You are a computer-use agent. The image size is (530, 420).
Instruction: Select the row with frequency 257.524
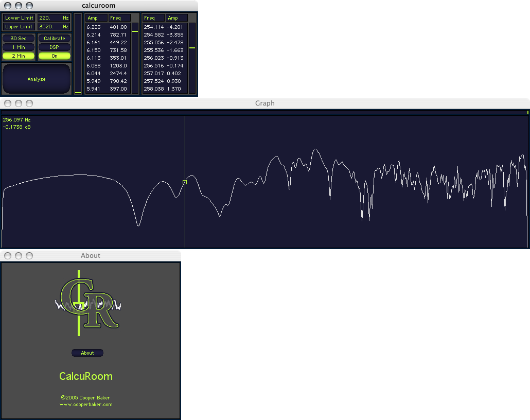(165, 81)
